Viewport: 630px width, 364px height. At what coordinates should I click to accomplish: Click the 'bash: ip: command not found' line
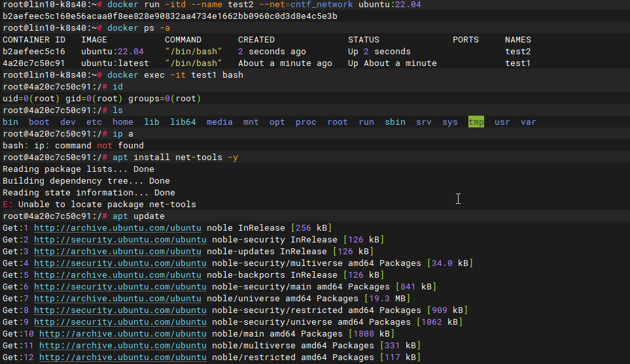coord(73,145)
